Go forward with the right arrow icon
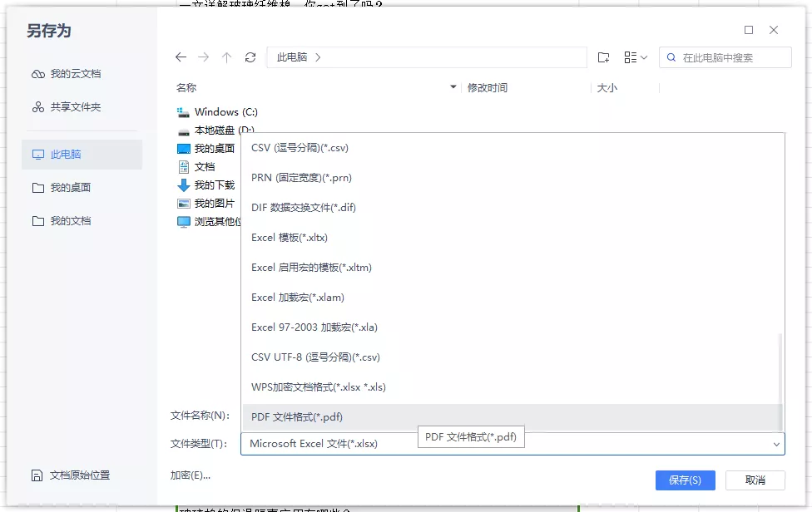The image size is (812, 512). click(x=204, y=57)
